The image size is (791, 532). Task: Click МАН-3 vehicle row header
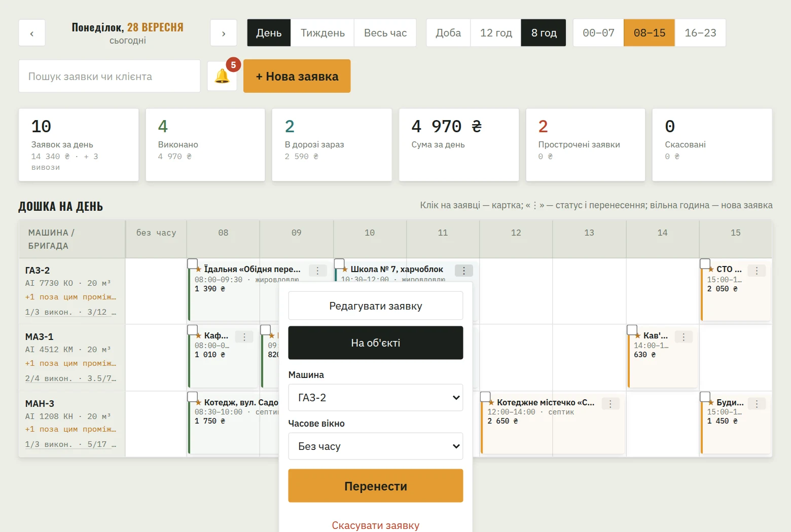pos(72,424)
